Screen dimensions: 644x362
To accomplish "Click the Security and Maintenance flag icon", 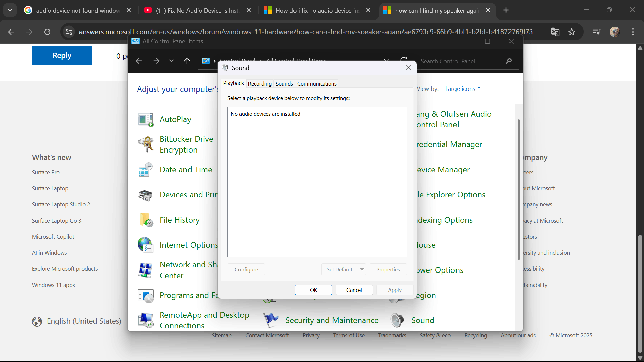I will click(271, 320).
